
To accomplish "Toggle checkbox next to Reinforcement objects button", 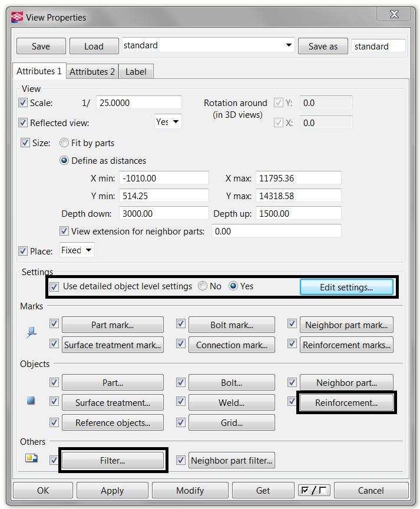I will [292, 402].
